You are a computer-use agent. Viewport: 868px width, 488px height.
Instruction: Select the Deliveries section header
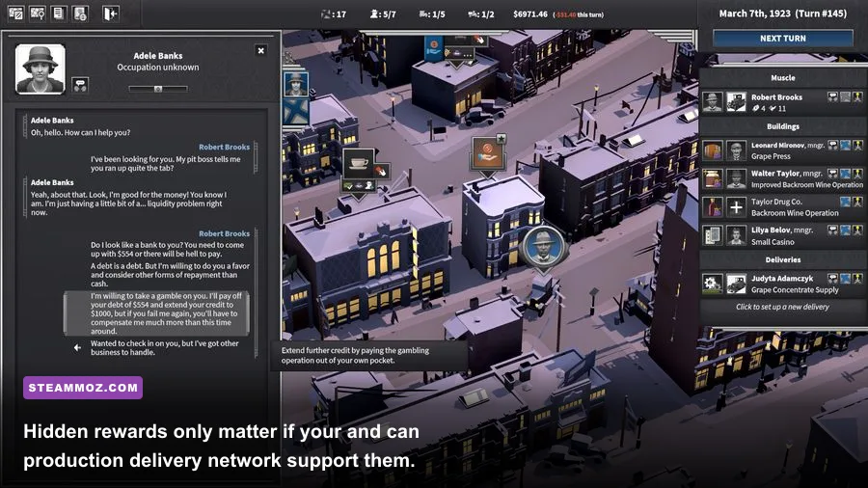783,259
